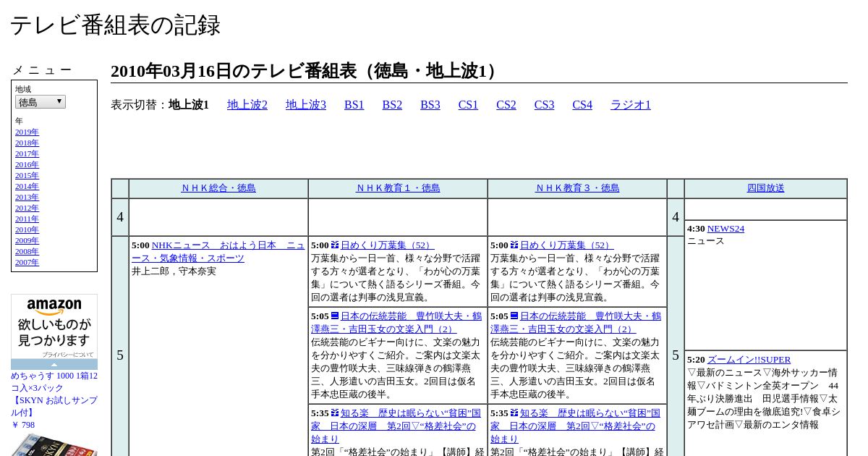Open the 2019年 year link
Screen dimensions: 868x456
click(27, 132)
